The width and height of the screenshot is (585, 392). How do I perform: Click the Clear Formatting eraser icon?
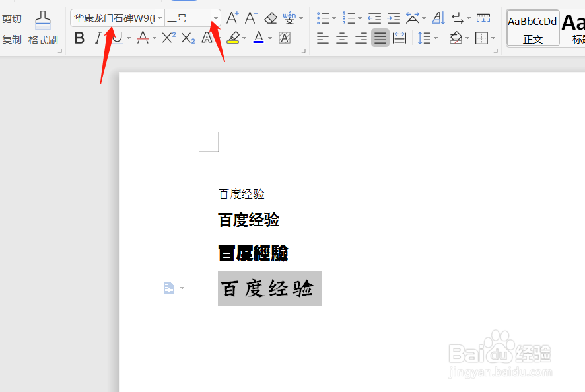(x=270, y=18)
